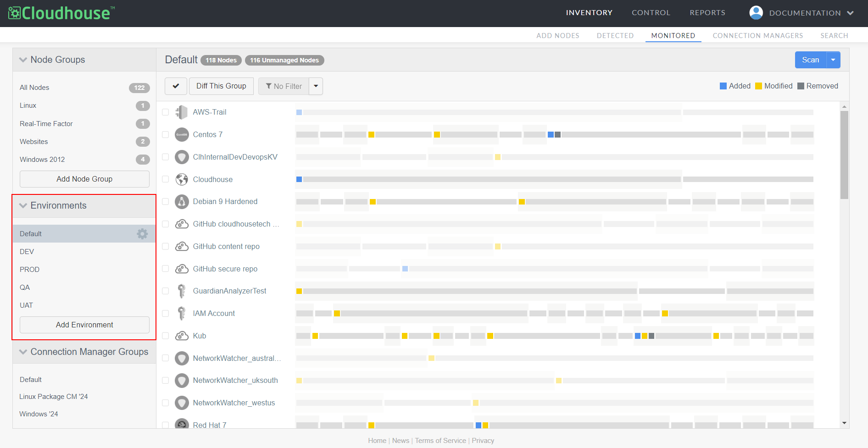Select the Linux Package CM '24 group
The height and width of the screenshot is (448, 868).
(54, 397)
